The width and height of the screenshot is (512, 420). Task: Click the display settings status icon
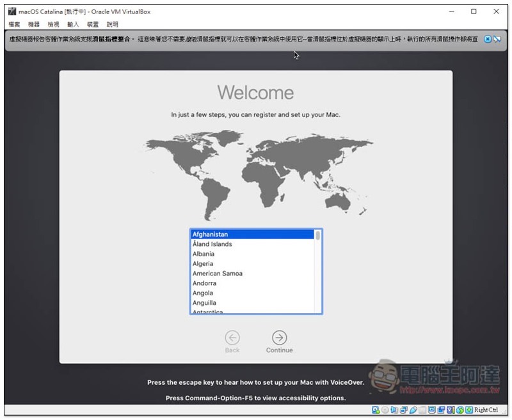[x=431, y=410]
